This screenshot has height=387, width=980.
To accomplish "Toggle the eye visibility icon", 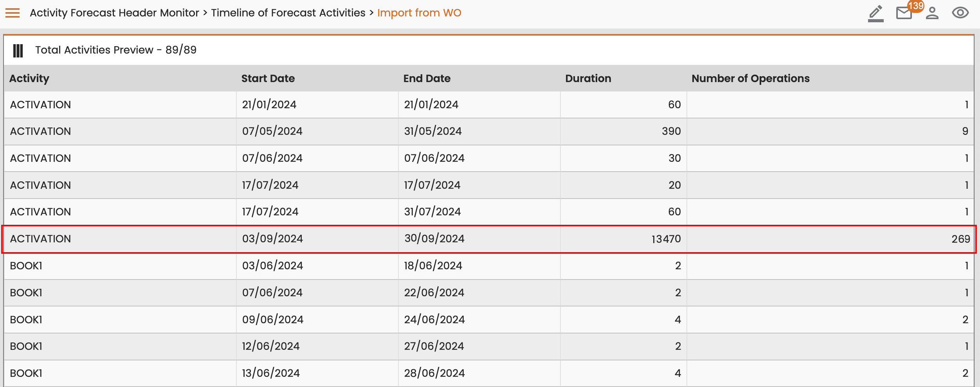I will tap(960, 13).
